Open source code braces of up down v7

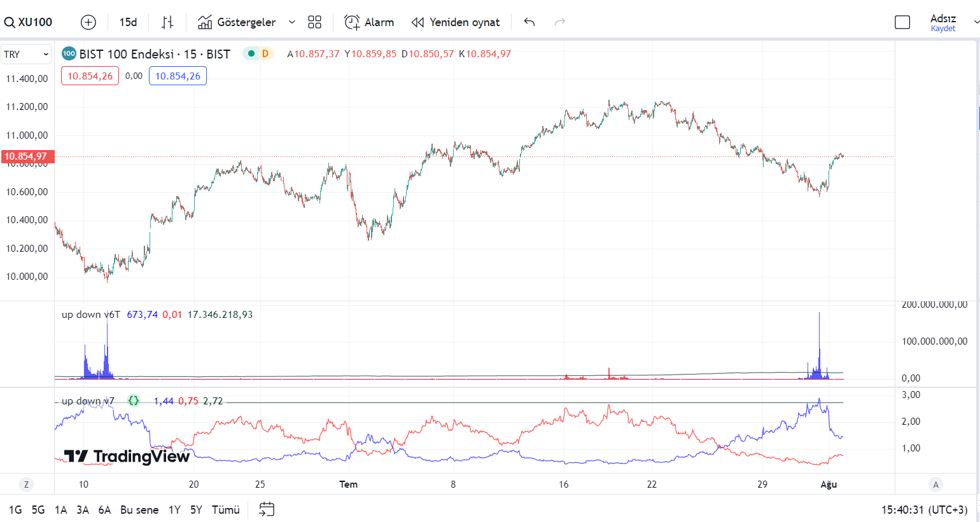coord(134,401)
